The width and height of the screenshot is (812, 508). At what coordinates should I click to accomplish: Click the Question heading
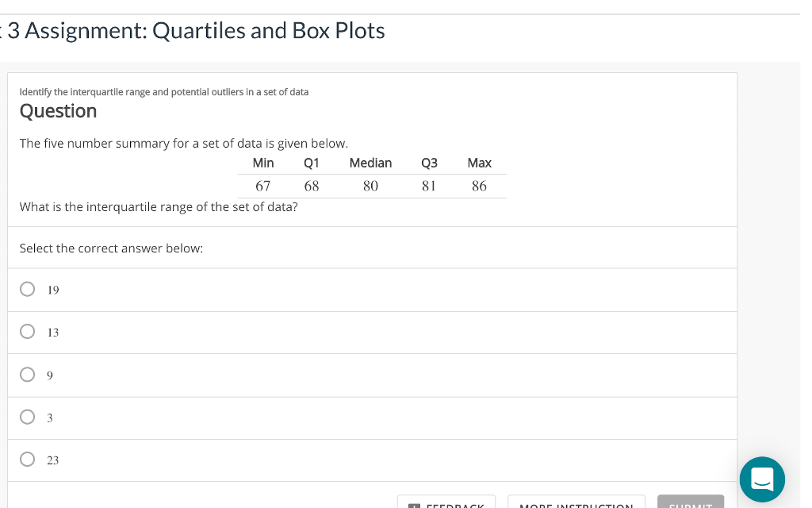click(x=58, y=111)
